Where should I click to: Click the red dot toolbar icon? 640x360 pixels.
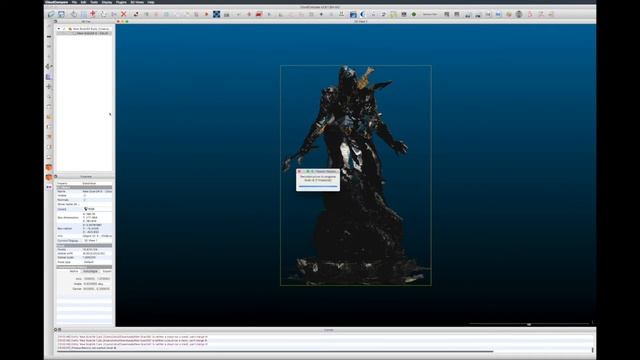click(207, 14)
